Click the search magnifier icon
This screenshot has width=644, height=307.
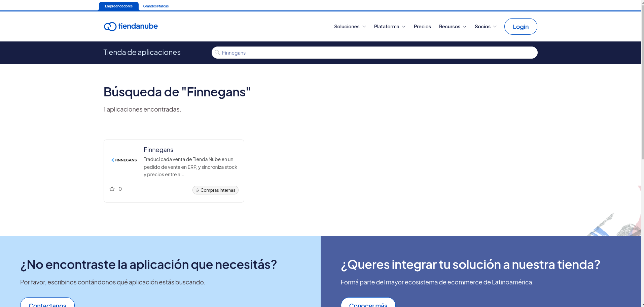click(217, 52)
